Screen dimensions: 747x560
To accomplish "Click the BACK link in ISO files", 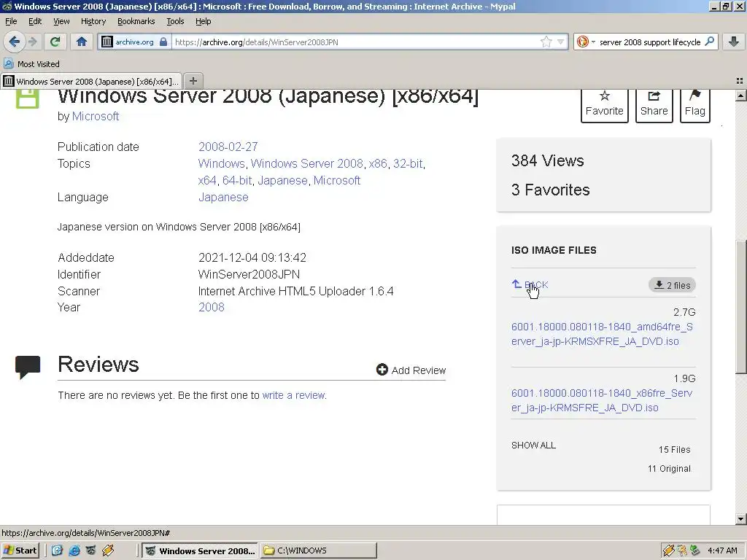I will click(x=530, y=285).
